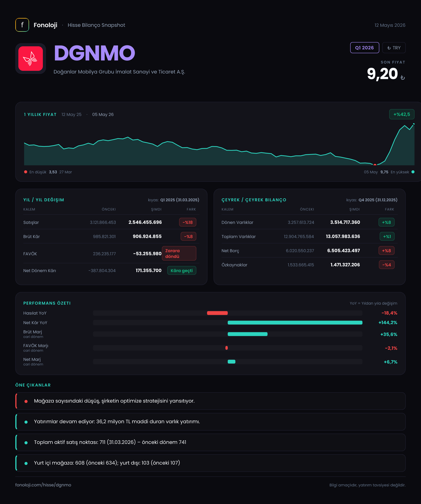The width and height of the screenshot is (421, 504).
Task: Click the Net Dönem Kârı value 171.355.700
Action: tap(148, 271)
